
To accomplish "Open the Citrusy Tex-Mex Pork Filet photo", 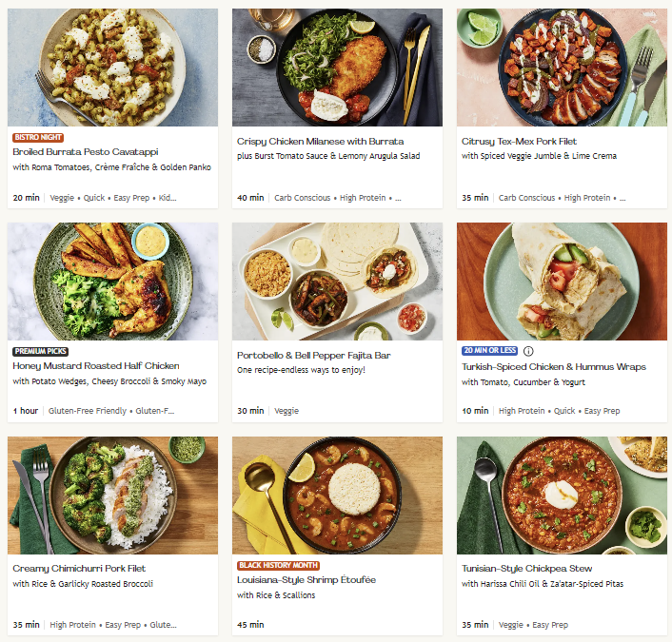I will click(x=562, y=67).
